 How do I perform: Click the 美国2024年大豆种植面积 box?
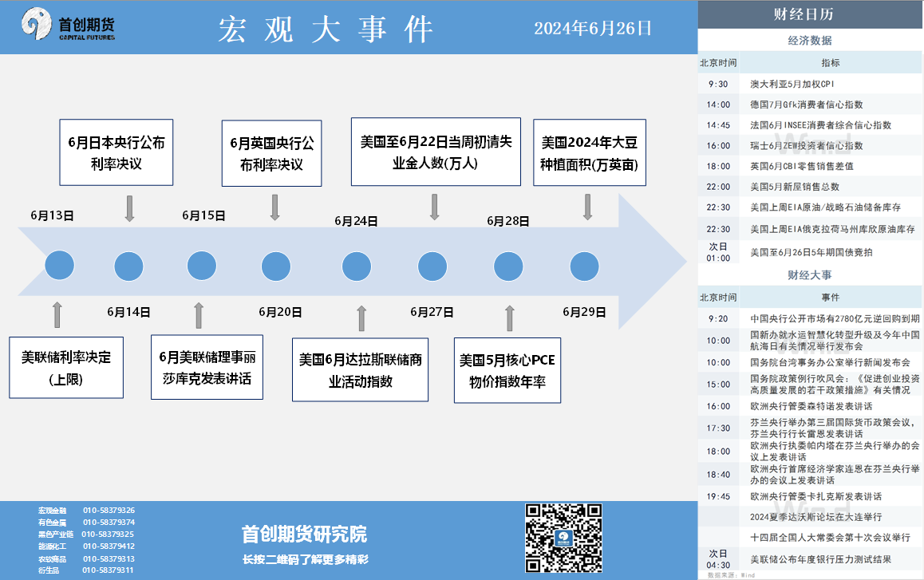[590, 152]
